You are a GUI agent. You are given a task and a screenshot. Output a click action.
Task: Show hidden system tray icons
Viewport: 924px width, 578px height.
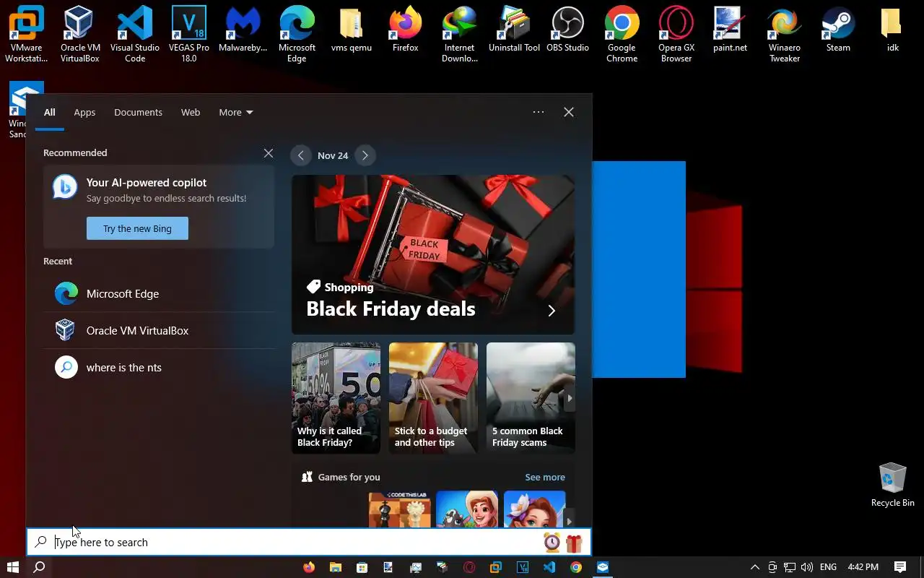coord(755,567)
